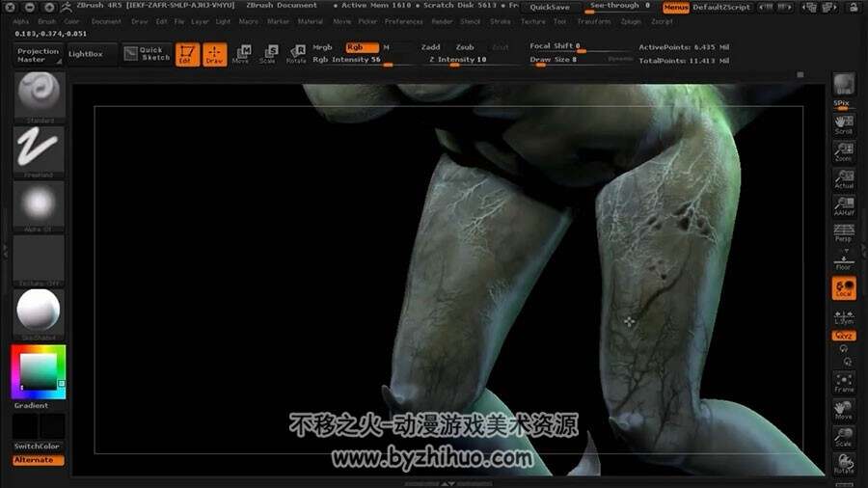Screen dimensions: 868x488
Task: Open the Material menu
Action: pyautogui.click(x=311, y=21)
